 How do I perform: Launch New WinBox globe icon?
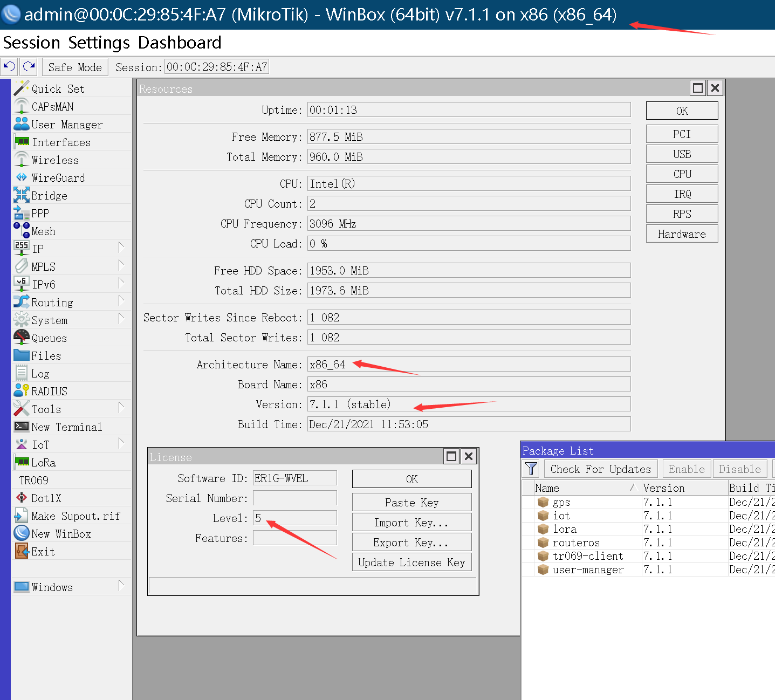click(x=21, y=533)
